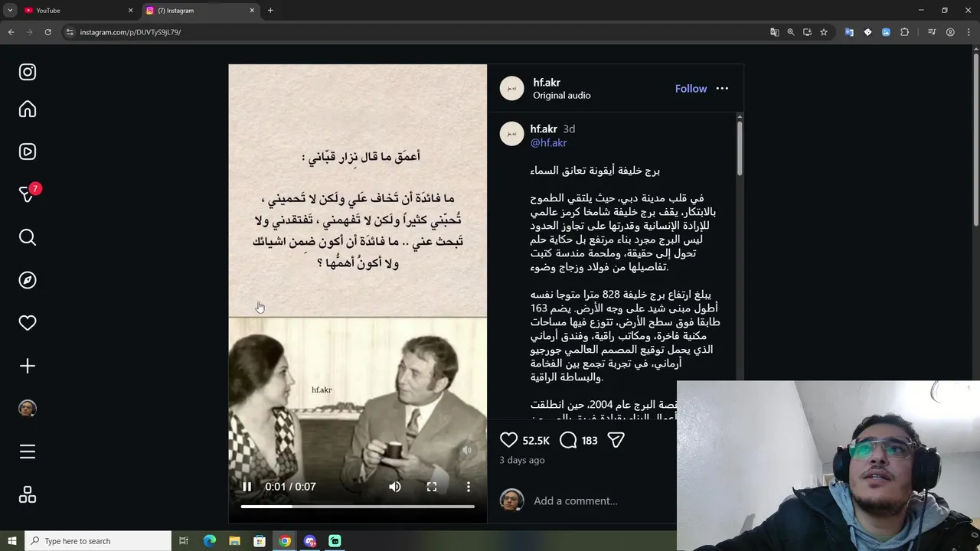Open the comment bubble icon showing 183
Viewport: 980px width, 551px height.
[x=568, y=440]
